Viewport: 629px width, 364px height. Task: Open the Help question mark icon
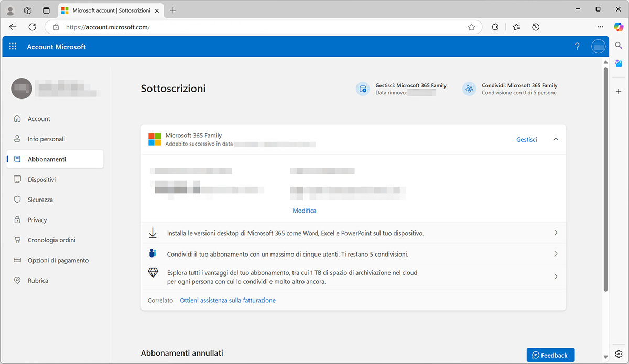point(577,46)
